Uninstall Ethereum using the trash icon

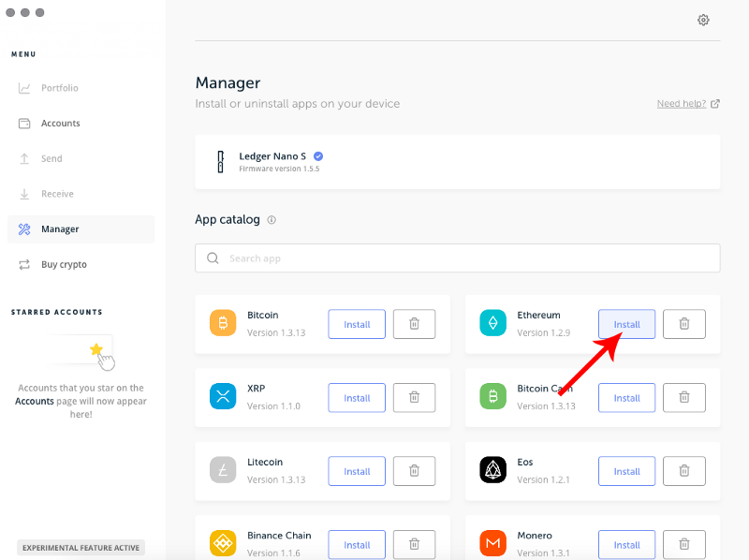[684, 324]
